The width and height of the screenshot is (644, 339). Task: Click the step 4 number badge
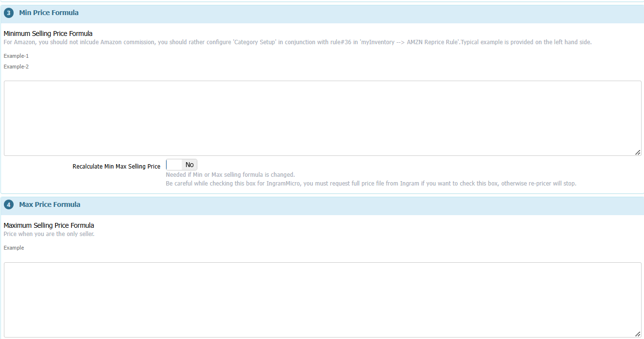[x=9, y=205]
